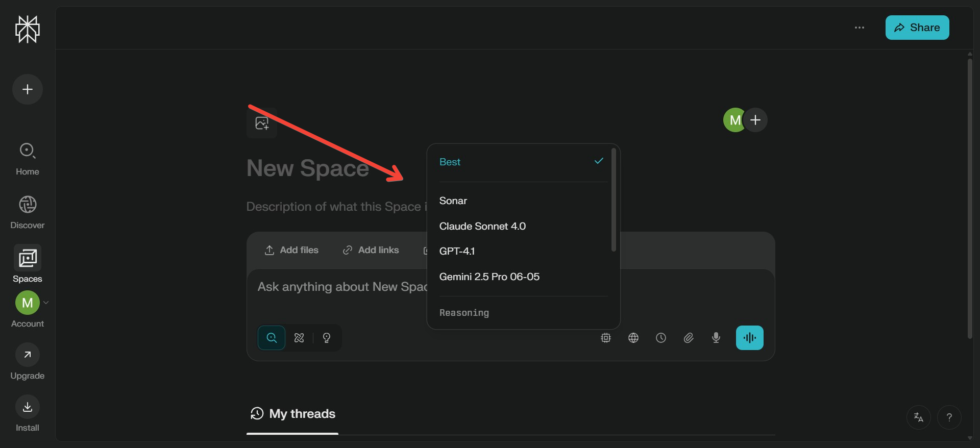Open the Discover section
This screenshot has width=980, height=448.
click(x=28, y=212)
